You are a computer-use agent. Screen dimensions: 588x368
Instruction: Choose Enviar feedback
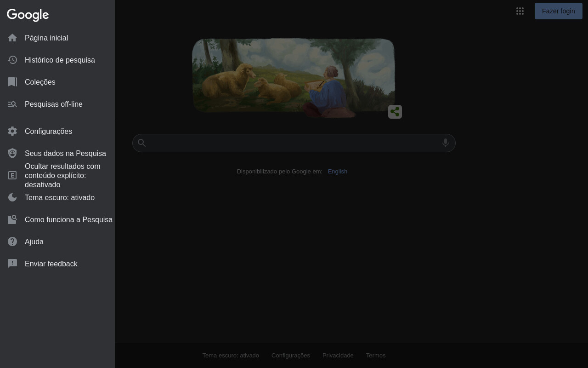[x=57, y=264]
